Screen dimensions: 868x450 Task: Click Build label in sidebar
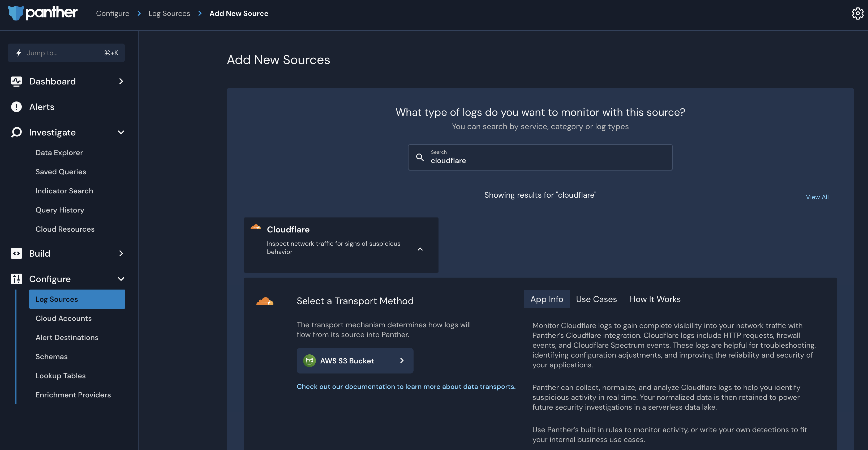pyautogui.click(x=40, y=253)
